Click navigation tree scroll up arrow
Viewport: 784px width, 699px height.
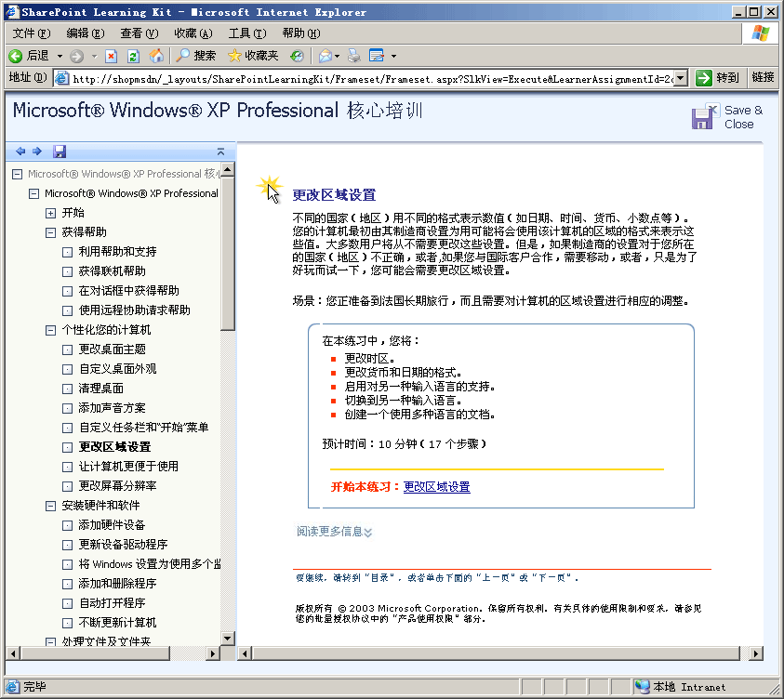tap(228, 170)
